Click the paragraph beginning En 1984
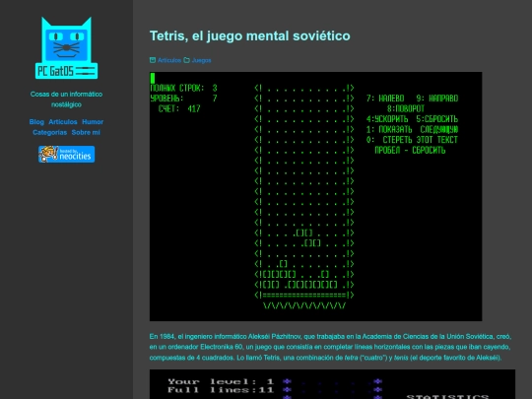 click(x=330, y=347)
